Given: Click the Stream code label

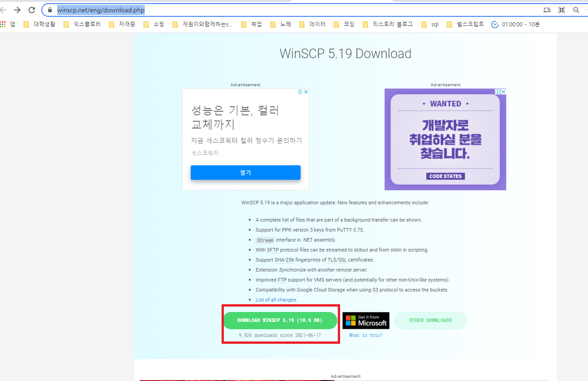Looking at the screenshot, I should 265,240.
